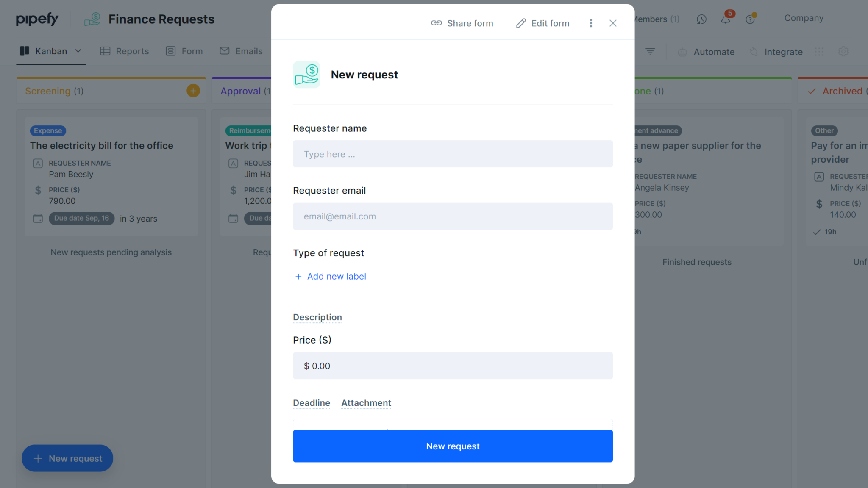The height and width of the screenshot is (488, 868).
Task: Open pipe settings gear icon
Action: pyautogui.click(x=843, y=51)
